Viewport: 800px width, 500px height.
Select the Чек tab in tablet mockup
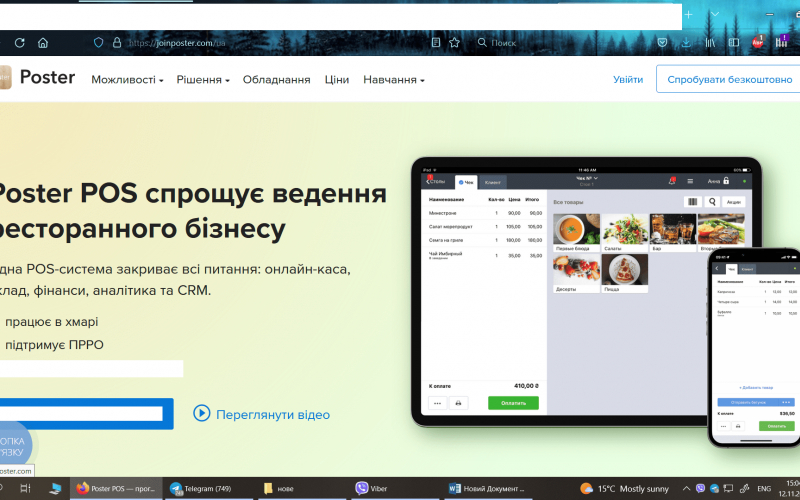(466, 182)
